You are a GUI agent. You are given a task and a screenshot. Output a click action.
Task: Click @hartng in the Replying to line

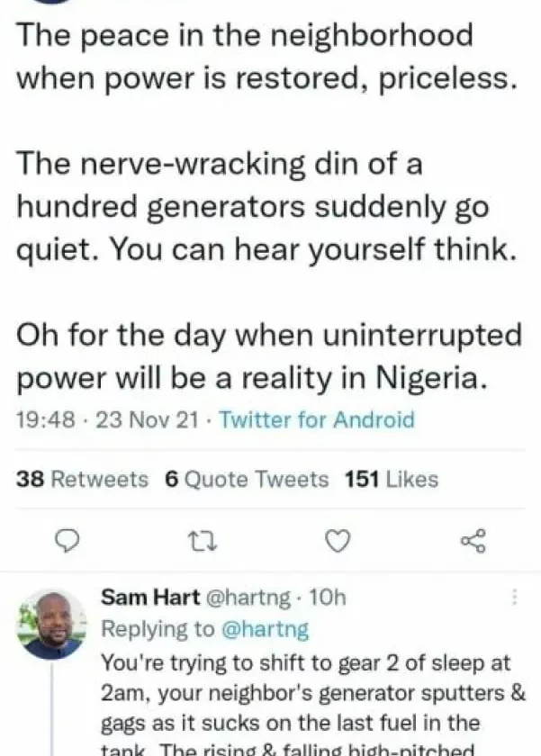tap(265, 629)
